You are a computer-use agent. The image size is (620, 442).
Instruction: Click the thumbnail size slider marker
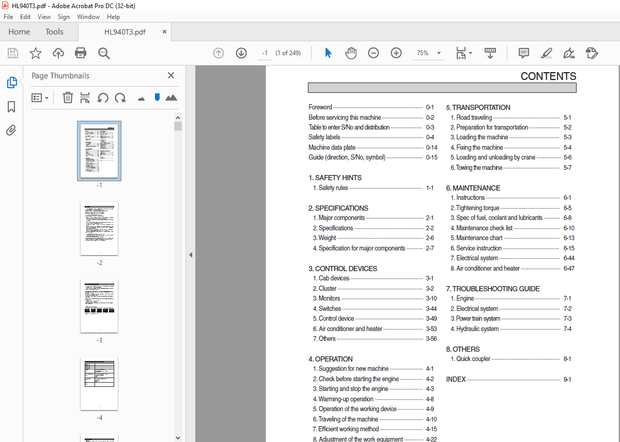157,97
